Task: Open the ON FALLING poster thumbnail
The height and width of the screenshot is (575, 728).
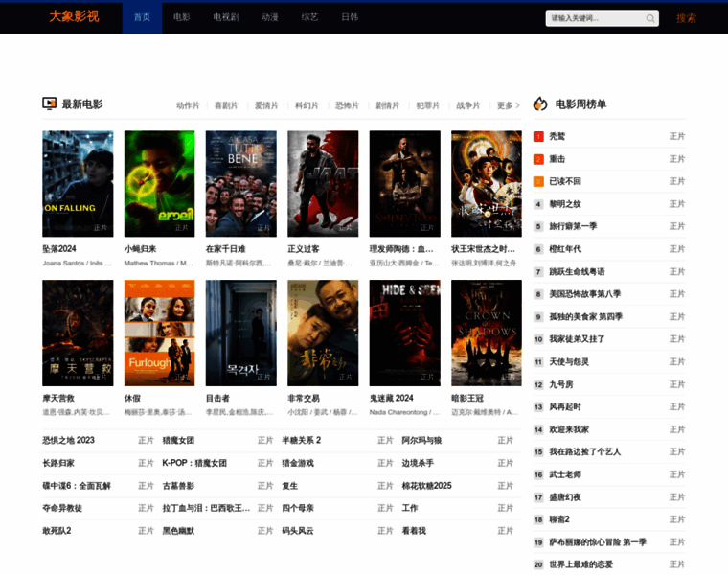Action: point(78,184)
